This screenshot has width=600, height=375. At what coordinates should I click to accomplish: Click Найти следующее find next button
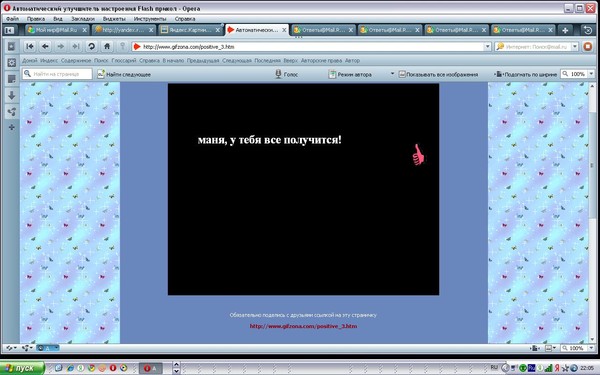pyautogui.click(x=124, y=74)
